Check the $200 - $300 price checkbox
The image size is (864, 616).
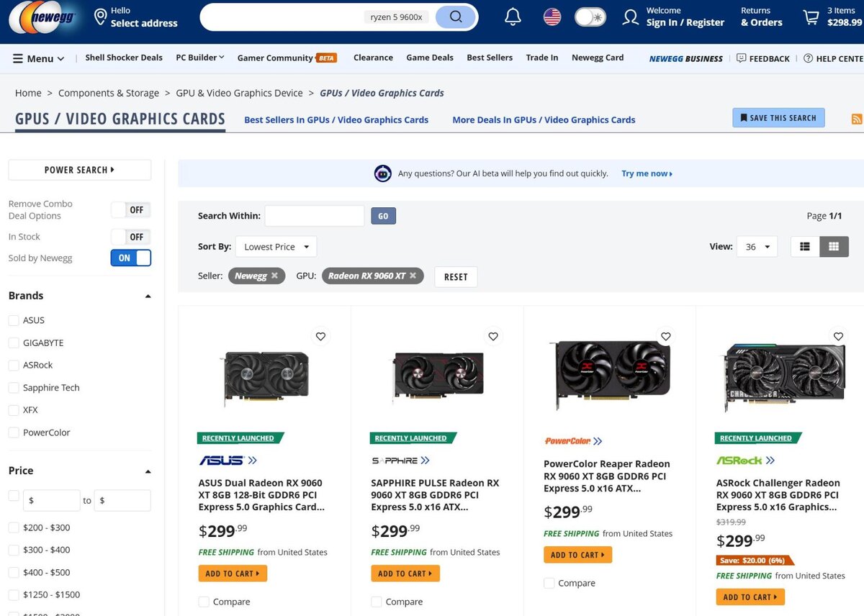pos(14,527)
